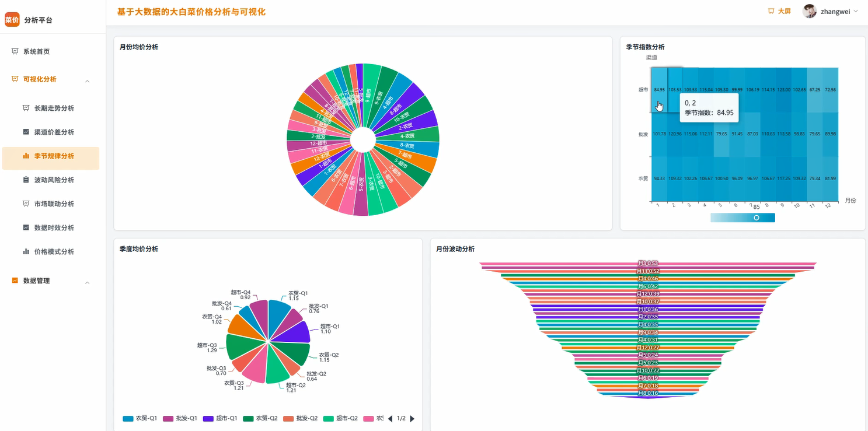This screenshot has height=431, width=868.
Task: Click the 菜价 platform logo
Action: pyautogui.click(x=12, y=20)
